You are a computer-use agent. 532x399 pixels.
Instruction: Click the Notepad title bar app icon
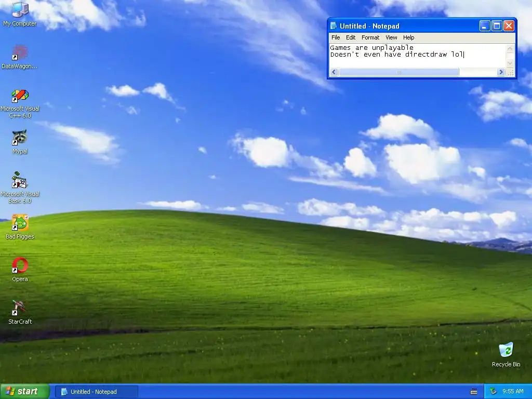tap(334, 26)
